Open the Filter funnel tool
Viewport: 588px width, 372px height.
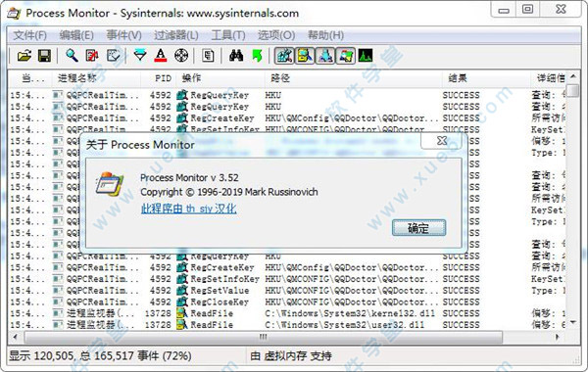pos(140,56)
